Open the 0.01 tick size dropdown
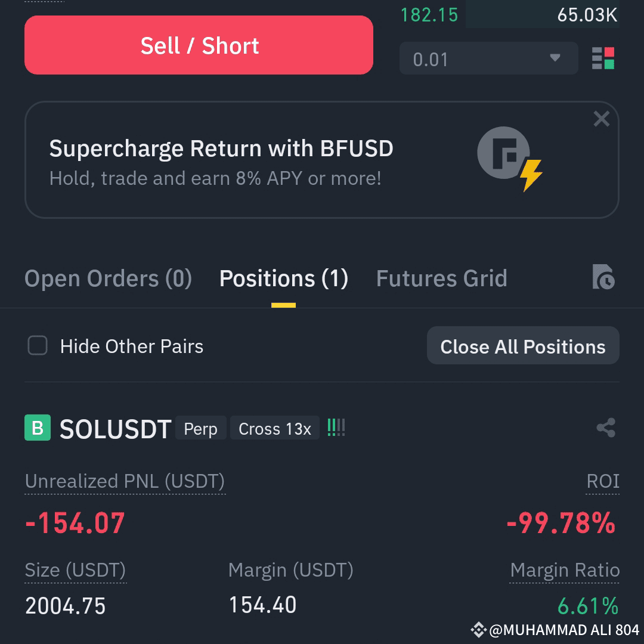 point(488,58)
